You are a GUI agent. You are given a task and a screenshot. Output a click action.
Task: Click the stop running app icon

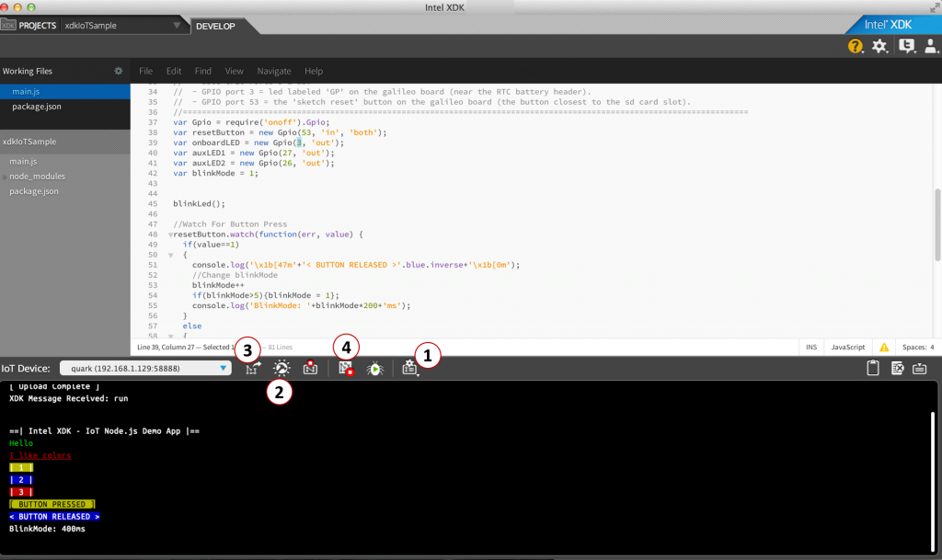pyautogui.click(x=346, y=369)
